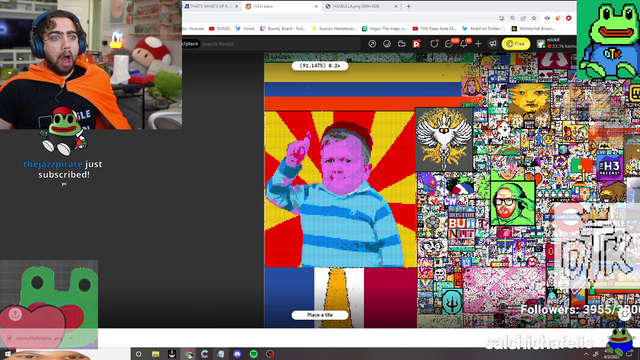Click the orange browser extension icon

(x=558, y=18)
